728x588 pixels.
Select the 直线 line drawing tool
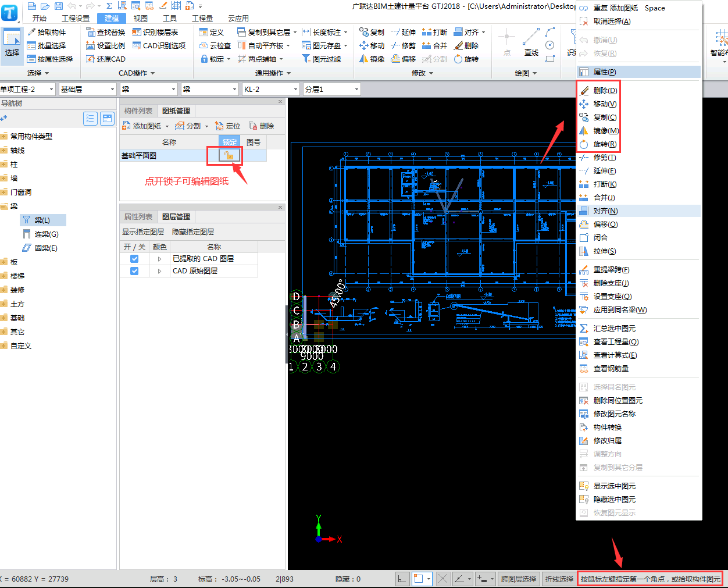tap(531, 42)
